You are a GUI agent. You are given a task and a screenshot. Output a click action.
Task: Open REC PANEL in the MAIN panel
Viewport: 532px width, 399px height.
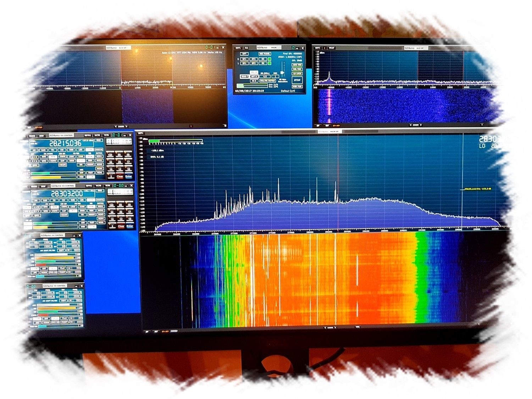(265, 54)
